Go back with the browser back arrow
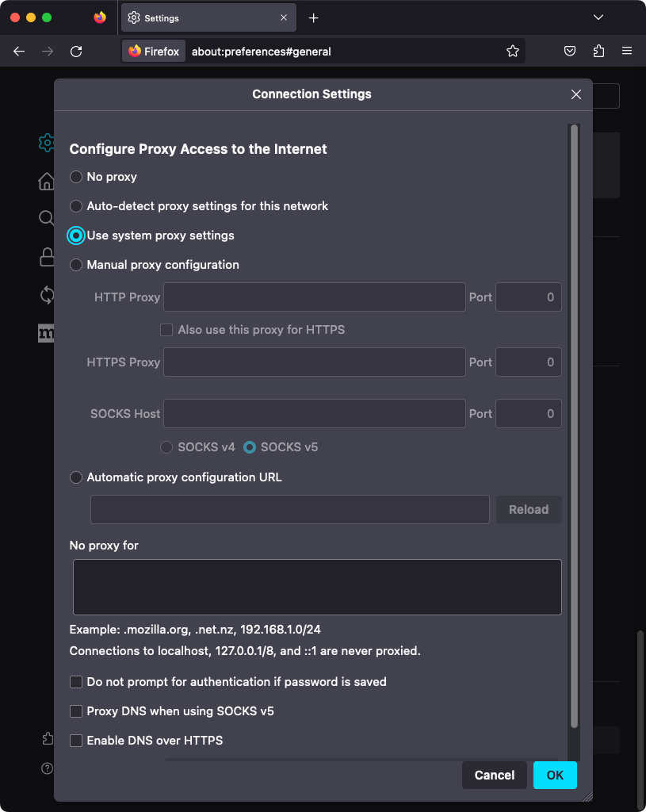646x812 pixels. [19, 52]
